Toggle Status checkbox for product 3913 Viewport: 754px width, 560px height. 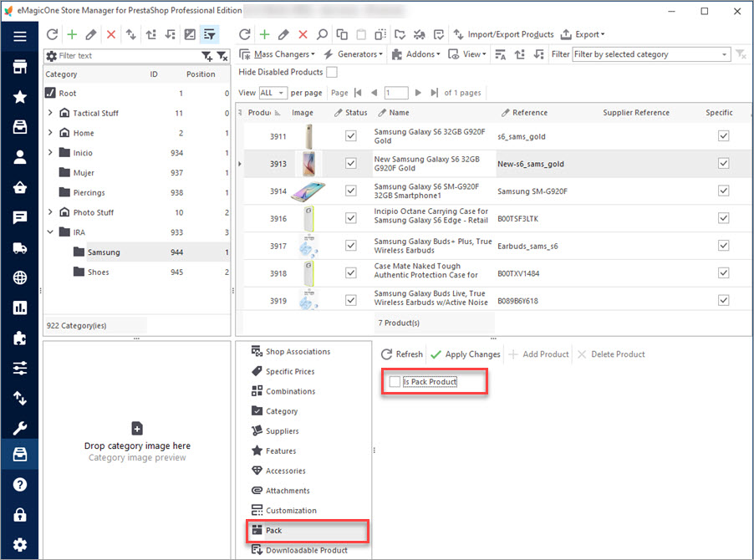(351, 164)
